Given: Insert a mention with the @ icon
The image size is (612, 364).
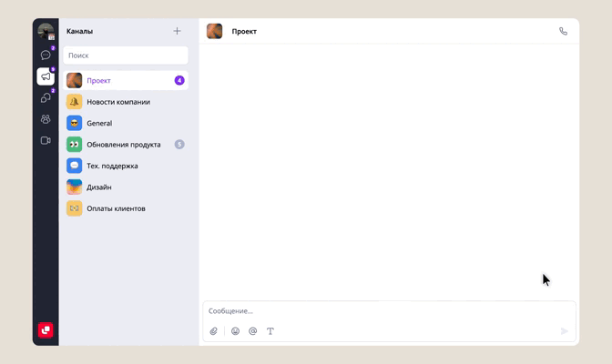Looking at the screenshot, I should tap(252, 331).
